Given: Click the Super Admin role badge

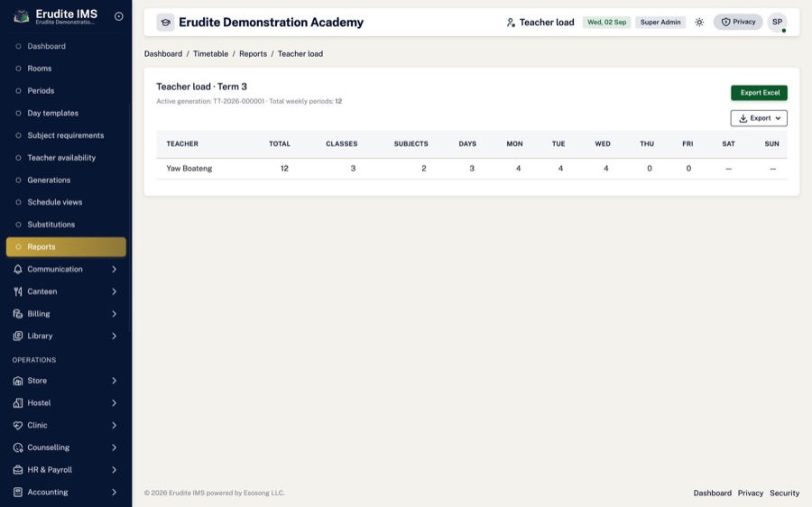Looking at the screenshot, I should pyautogui.click(x=660, y=23).
